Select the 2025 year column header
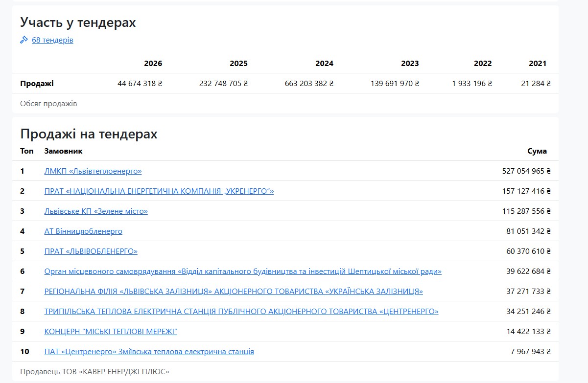The image size is (588, 383). pos(238,64)
